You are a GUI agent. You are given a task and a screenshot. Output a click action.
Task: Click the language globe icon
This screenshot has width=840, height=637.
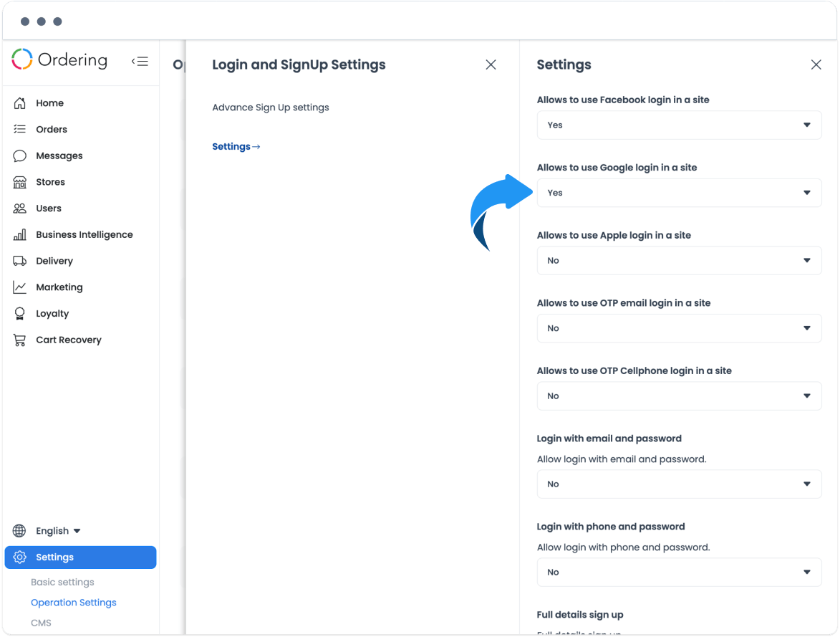[19, 531]
